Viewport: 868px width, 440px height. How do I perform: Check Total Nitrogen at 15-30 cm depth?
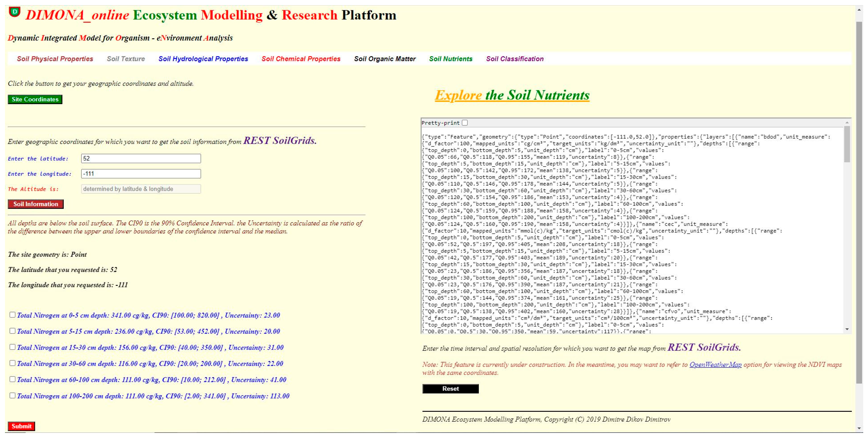(13, 347)
